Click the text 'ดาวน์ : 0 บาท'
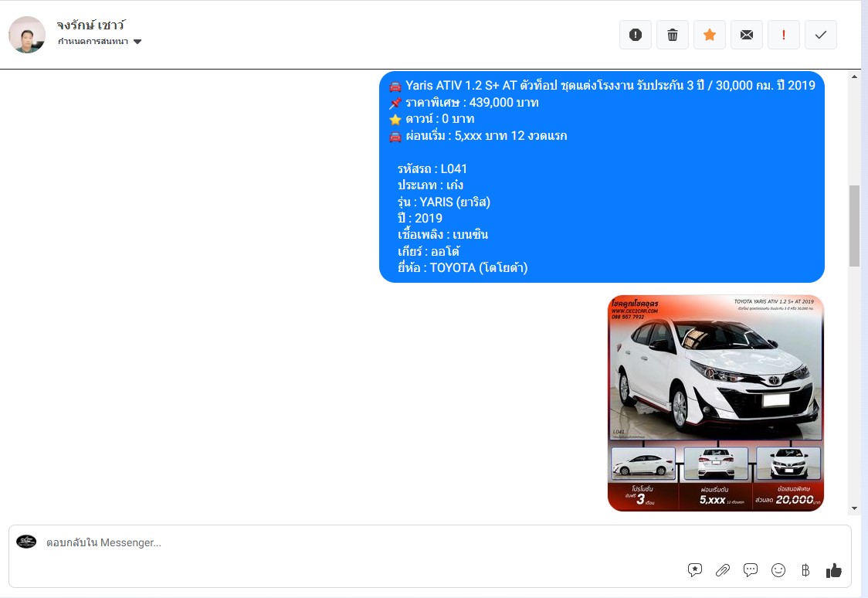Viewport: 868px width, 598px height. coord(439,119)
